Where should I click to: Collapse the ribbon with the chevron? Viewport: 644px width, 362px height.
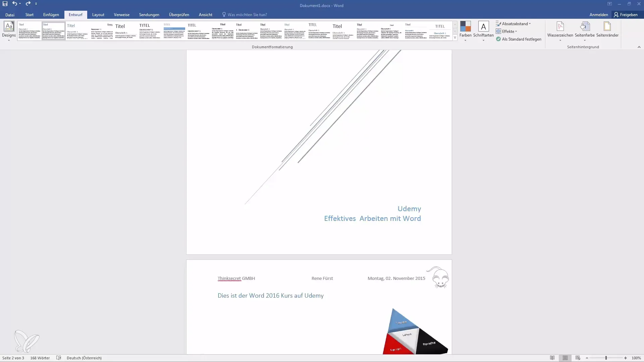point(639,47)
